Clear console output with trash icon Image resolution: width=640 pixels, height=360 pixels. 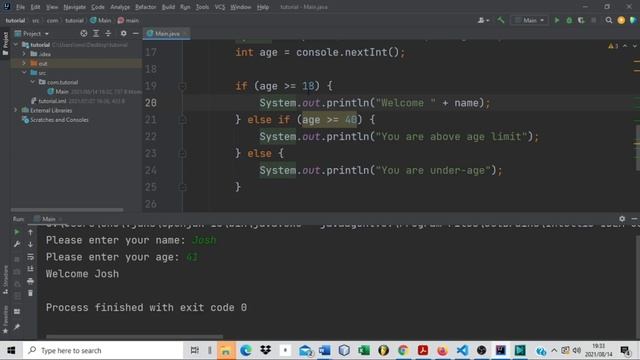point(30,293)
